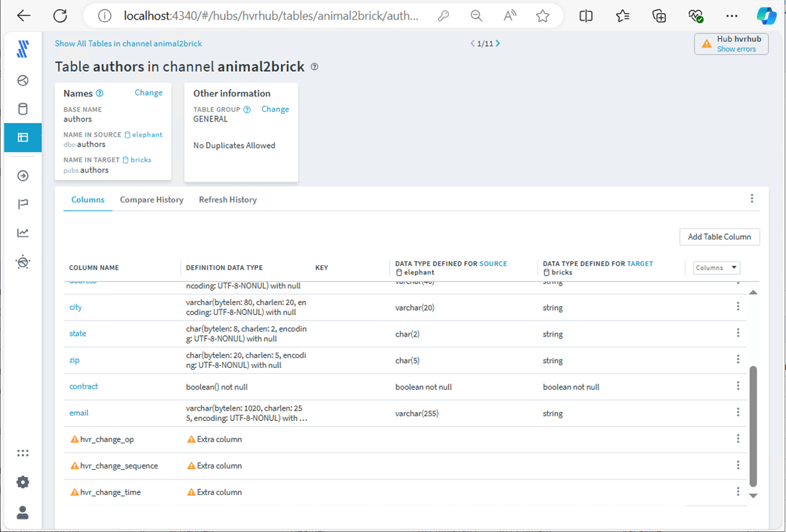
Task: Click the password key icon in address bar
Action: pyautogui.click(x=443, y=16)
